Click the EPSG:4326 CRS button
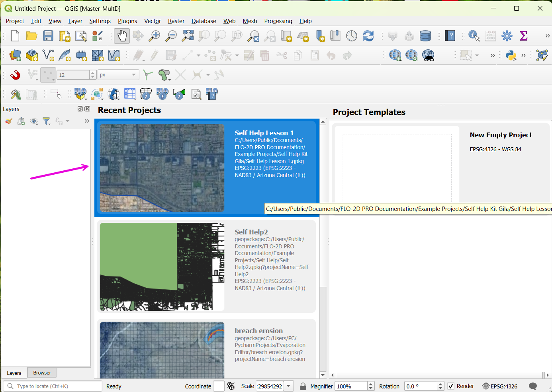 tap(500, 386)
